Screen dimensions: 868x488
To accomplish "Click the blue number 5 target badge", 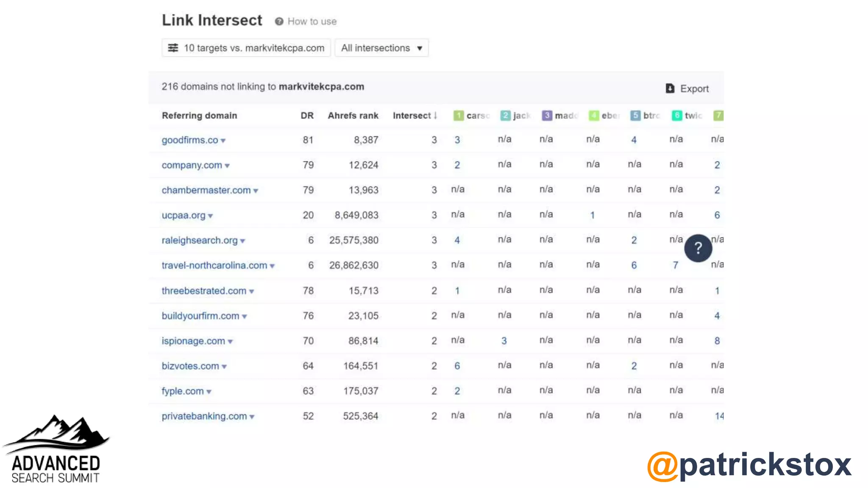I will tap(635, 116).
